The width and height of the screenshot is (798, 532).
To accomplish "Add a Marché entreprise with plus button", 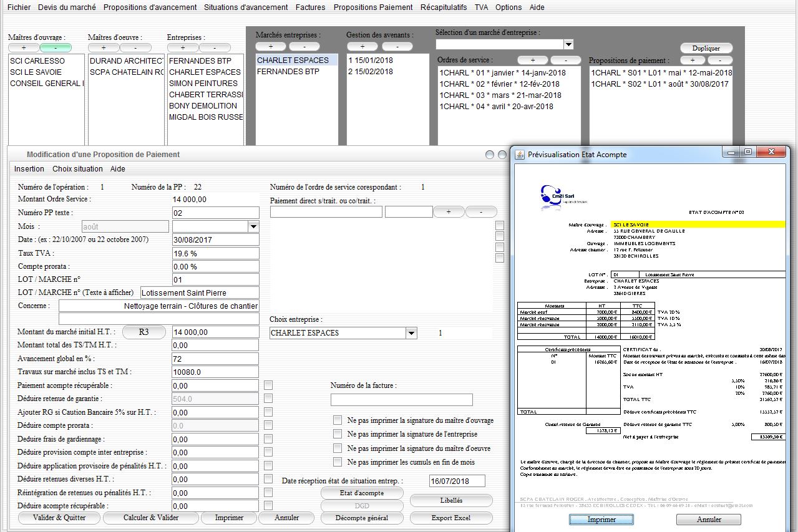I will pos(271,47).
